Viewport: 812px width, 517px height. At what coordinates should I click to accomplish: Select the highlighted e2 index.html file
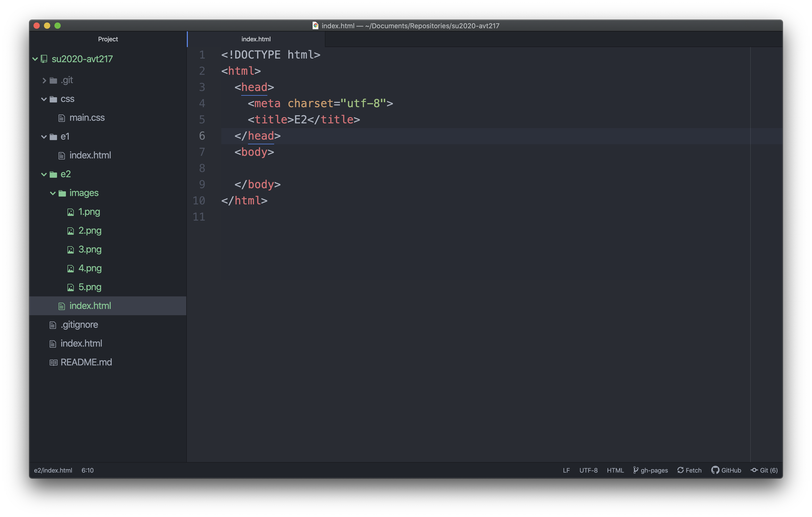(x=108, y=306)
